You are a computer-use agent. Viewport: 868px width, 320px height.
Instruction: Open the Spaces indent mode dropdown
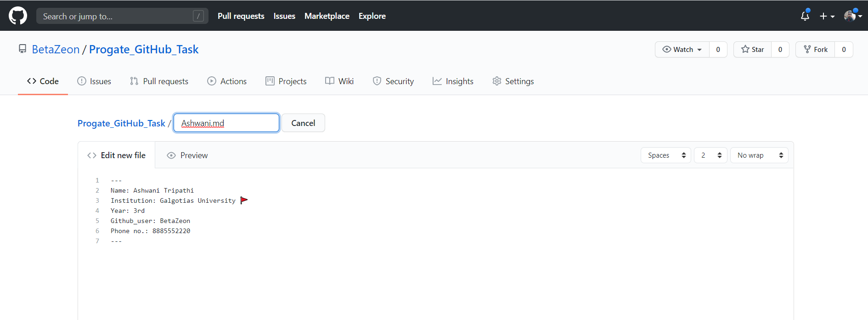tap(665, 155)
